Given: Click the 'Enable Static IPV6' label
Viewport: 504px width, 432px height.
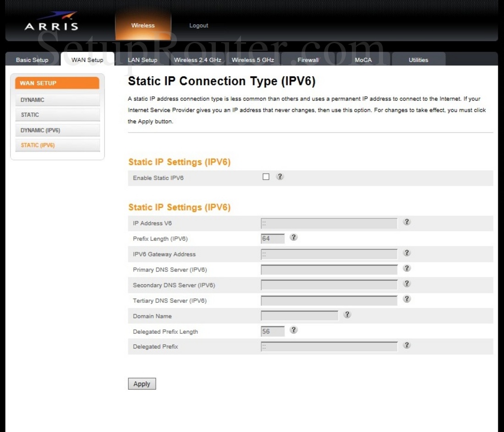Looking at the screenshot, I should pos(158,178).
